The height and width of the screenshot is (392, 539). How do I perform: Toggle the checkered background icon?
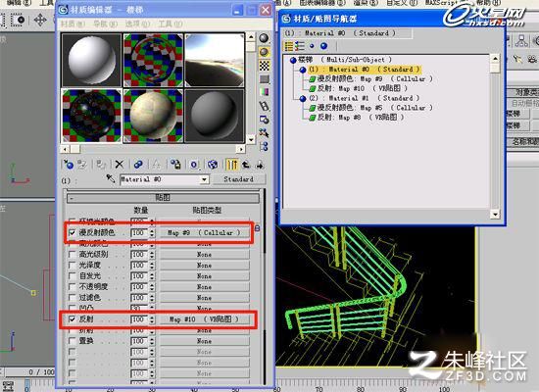[264, 66]
